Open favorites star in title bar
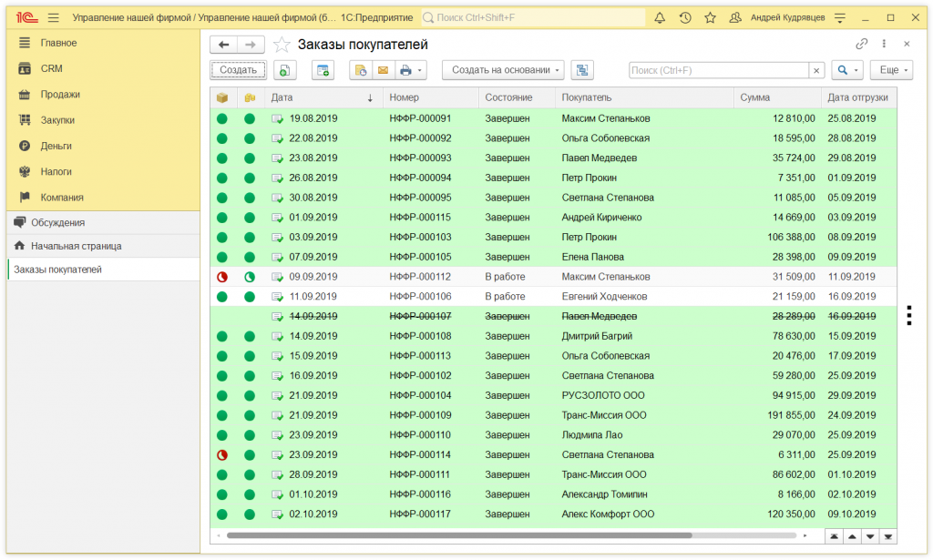The image size is (933, 560). pos(710,18)
